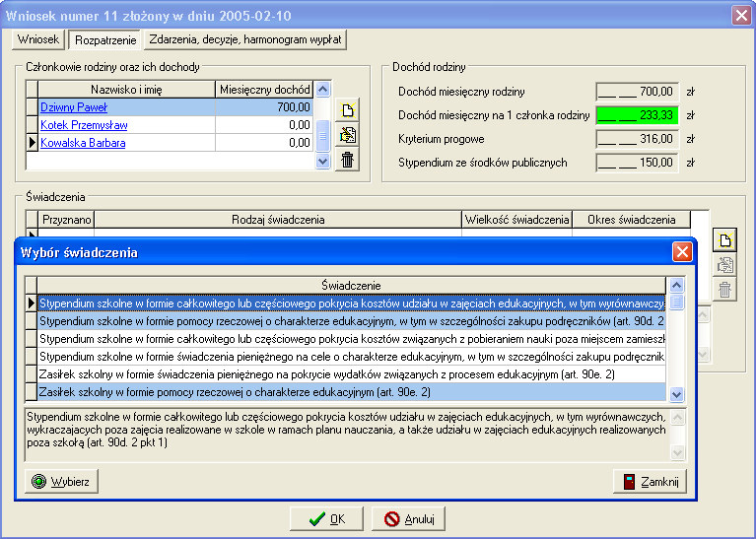
Task: Edit benefit icon in Świadczenia
Action: pos(724,265)
